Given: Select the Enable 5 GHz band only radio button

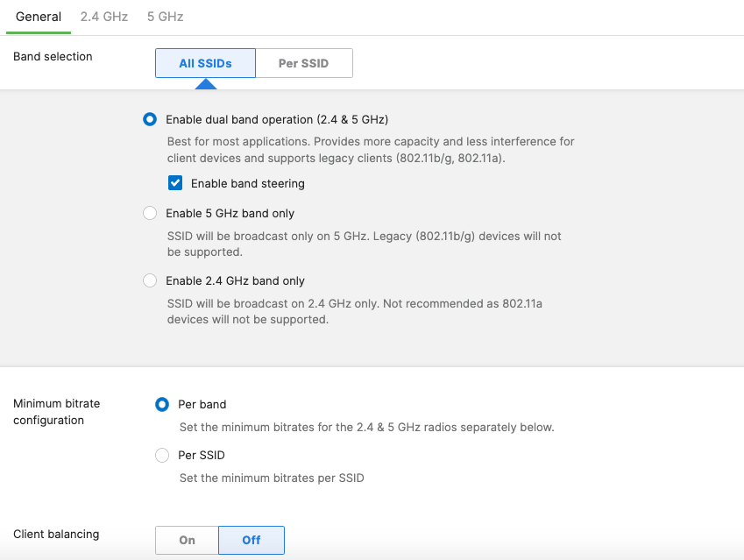Looking at the screenshot, I should pos(150,213).
